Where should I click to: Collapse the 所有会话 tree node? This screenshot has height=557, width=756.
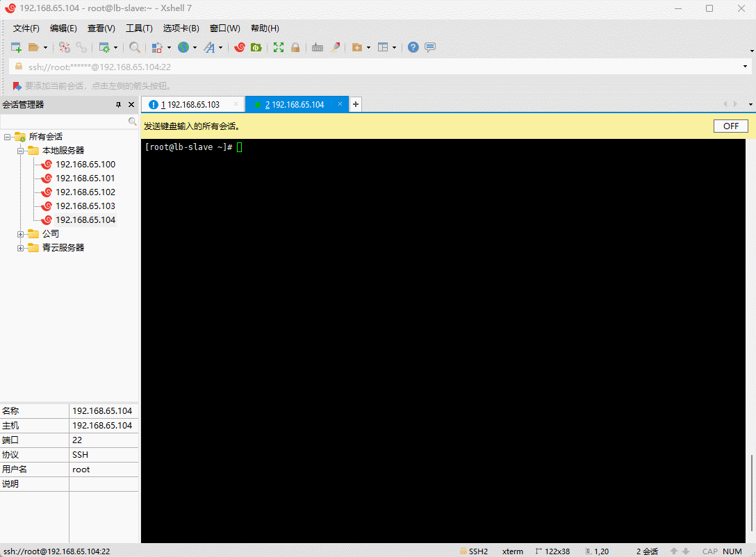(x=7, y=138)
